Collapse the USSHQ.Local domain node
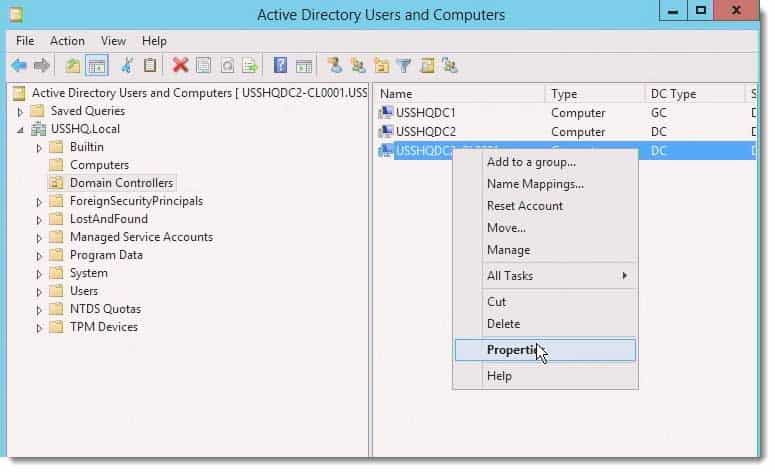The image size is (775, 472). point(20,130)
